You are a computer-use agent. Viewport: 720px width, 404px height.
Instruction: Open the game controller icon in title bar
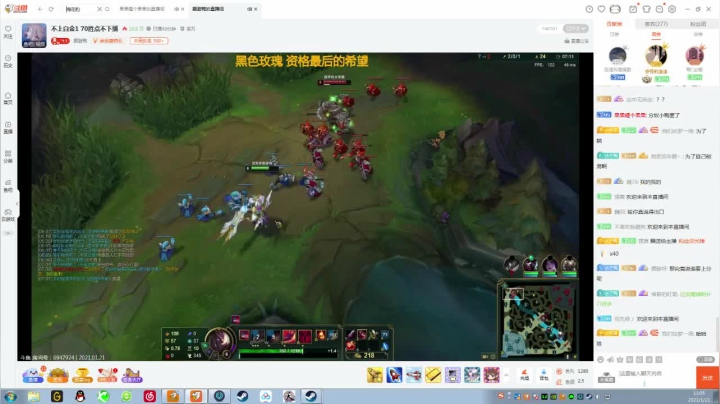point(615,9)
